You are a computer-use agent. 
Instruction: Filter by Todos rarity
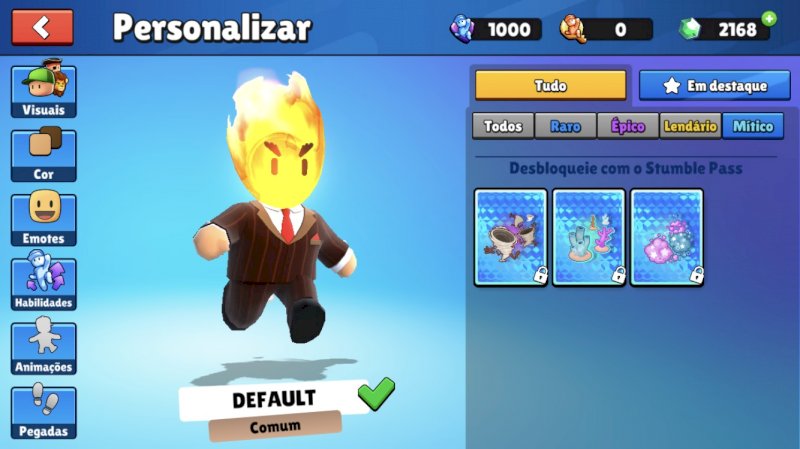click(503, 126)
